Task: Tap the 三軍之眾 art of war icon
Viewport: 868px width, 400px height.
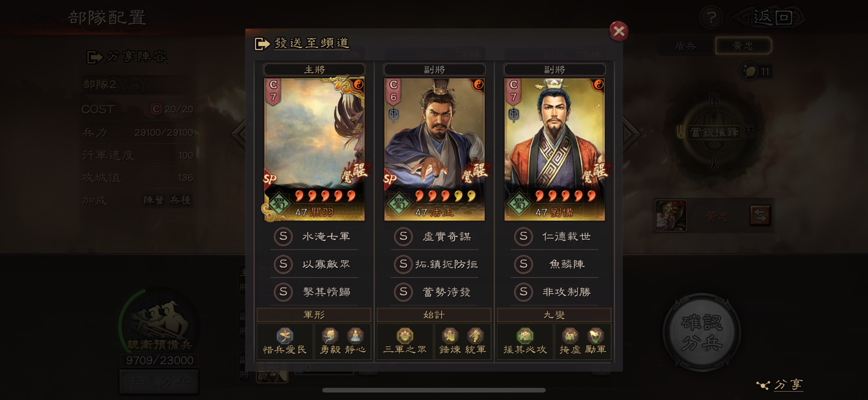Action: click(405, 341)
